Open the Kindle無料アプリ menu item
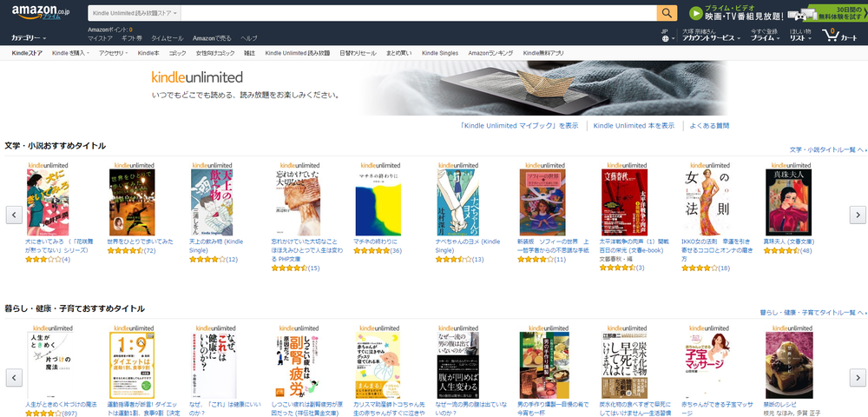The image size is (868, 417). click(543, 53)
